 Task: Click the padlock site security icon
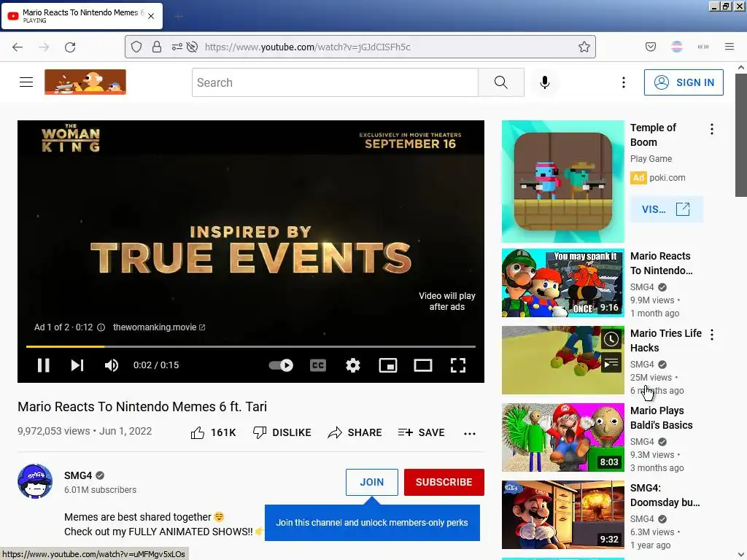point(156,47)
